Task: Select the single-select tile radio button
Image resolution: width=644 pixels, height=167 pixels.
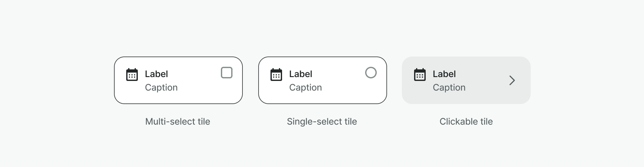Action: [371, 73]
